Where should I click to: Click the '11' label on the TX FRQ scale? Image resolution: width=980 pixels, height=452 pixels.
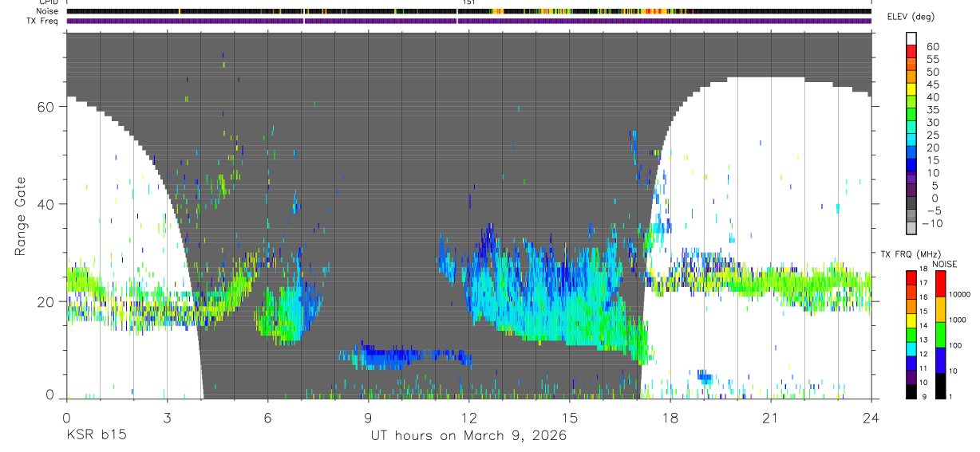tap(923, 368)
